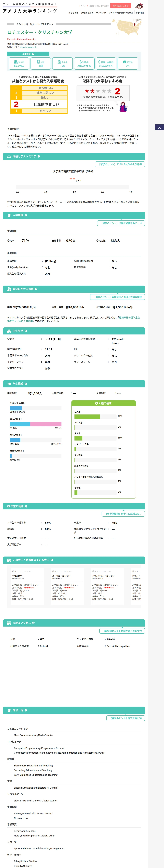
Task: Open the 寮費・食費/年 約10,000ドル info card
Action: click(x=106, y=64)
